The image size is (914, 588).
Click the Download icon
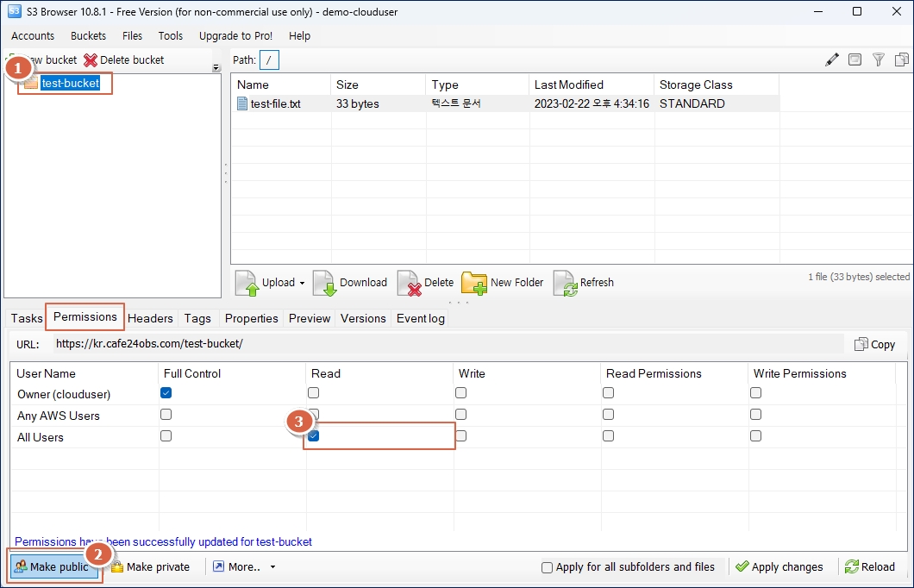click(324, 283)
